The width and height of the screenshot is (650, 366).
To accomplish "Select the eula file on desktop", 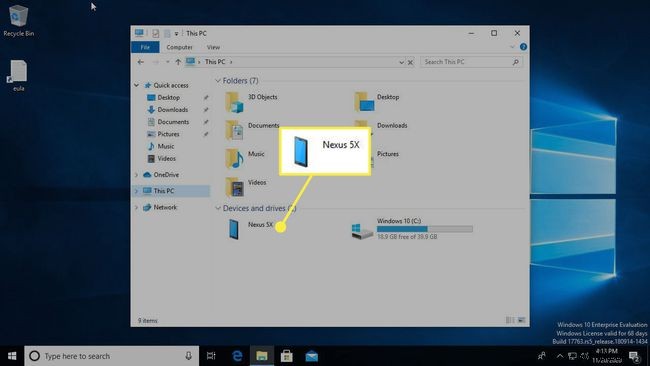I will [x=18, y=75].
